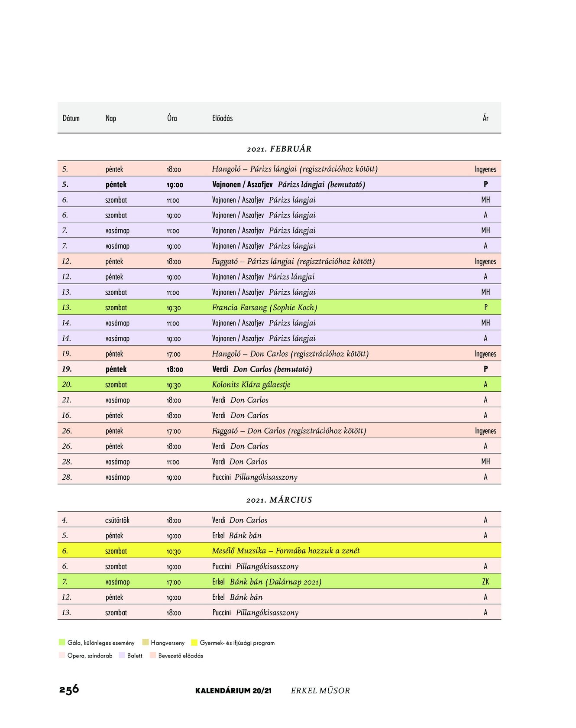Select the 2021. FEBRUÁR section heading
Image resolution: width=576 pixels, height=728 pixels.
pos(279,149)
